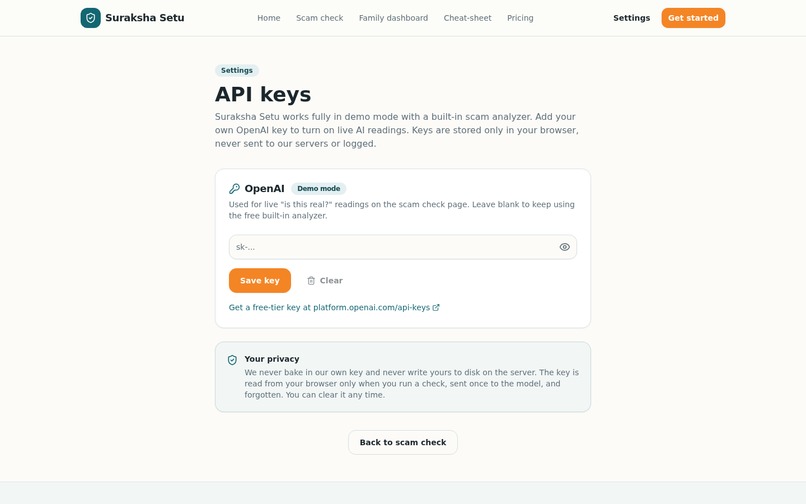This screenshot has width=806, height=504.
Task: Save the OpenAI key
Action: click(x=260, y=280)
